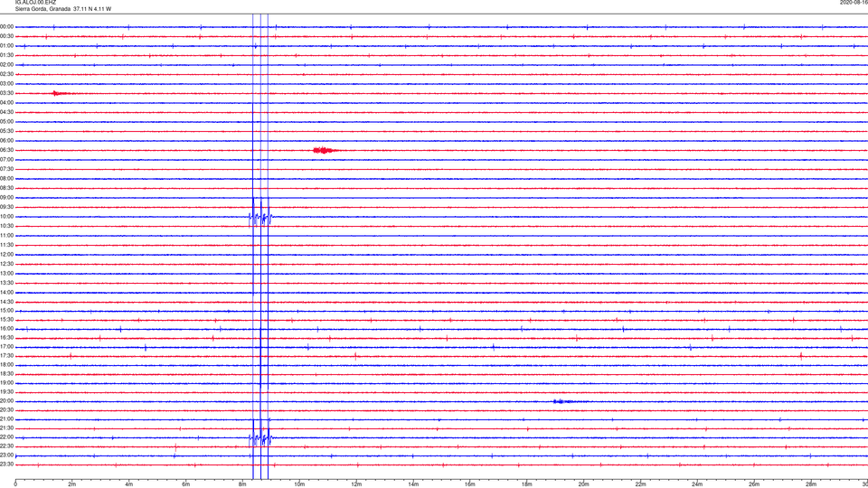The height and width of the screenshot is (488, 868).
Task: Click the 28m tick label on the axis
Action: point(811,484)
